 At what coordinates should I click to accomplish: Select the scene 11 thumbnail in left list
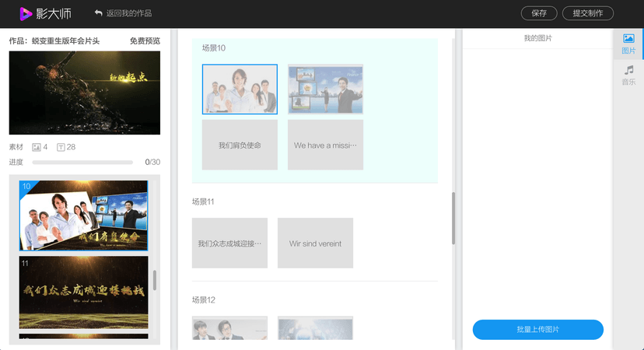click(x=83, y=292)
